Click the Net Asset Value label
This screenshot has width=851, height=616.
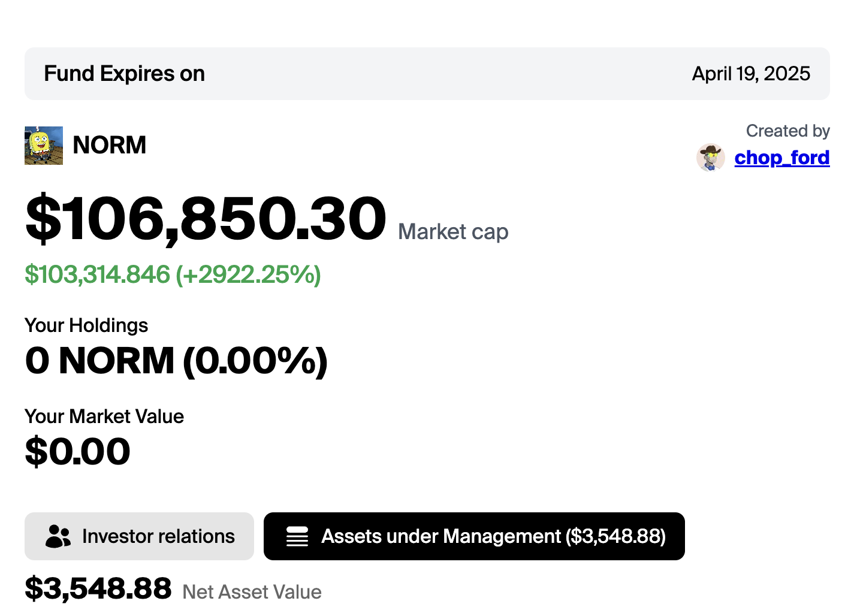click(252, 592)
